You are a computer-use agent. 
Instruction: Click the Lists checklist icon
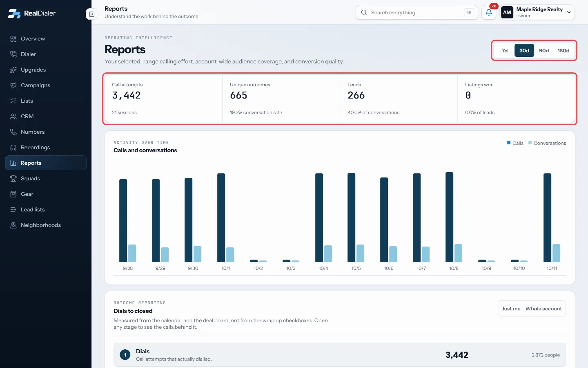[x=13, y=101]
